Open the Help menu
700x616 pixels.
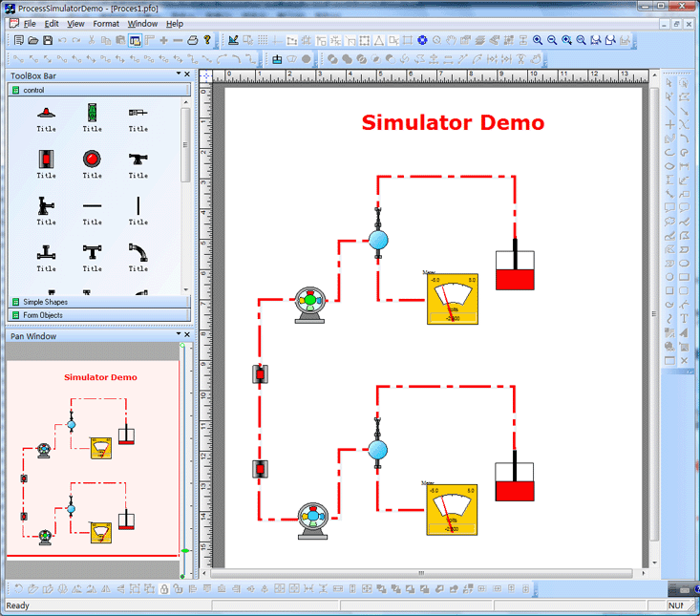click(x=175, y=24)
